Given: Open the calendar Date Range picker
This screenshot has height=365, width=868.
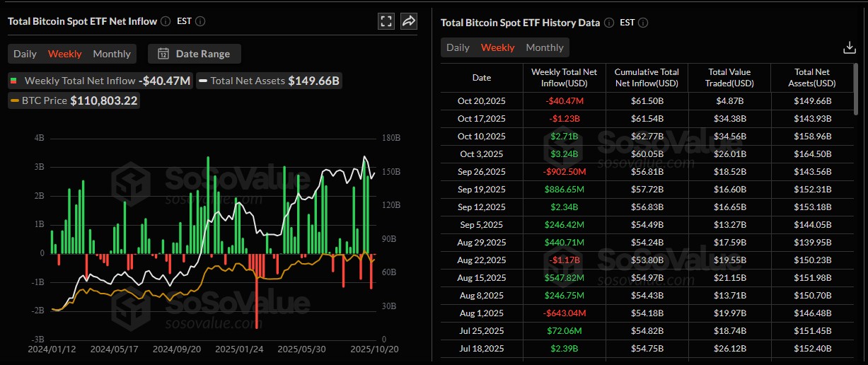Looking at the screenshot, I should (x=194, y=54).
